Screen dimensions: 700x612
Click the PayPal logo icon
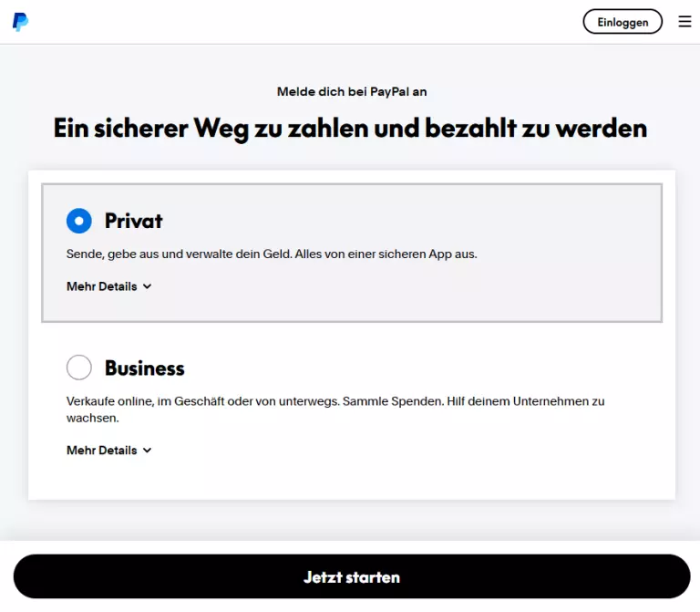click(x=21, y=22)
